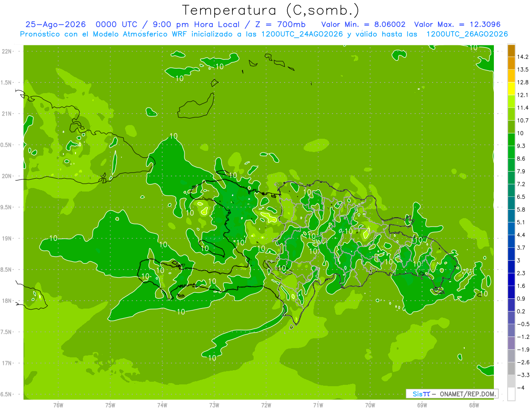Select the legend swatch between 5.1 and 5.8

[x=511, y=215]
